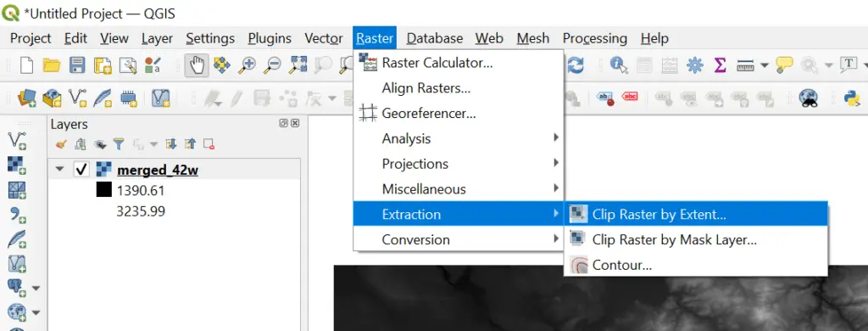This screenshot has width=868, height=331.
Task: Click the Save Project icon
Action: (76, 65)
